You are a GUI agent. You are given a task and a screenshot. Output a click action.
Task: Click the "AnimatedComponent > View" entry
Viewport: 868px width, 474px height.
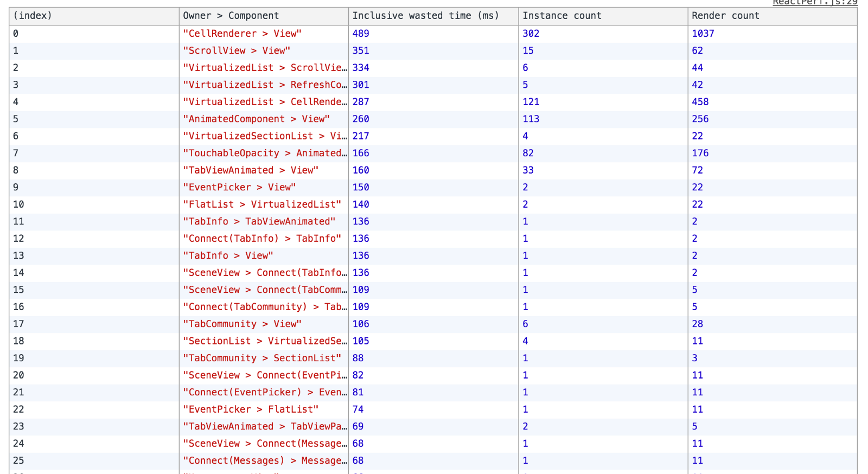click(256, 119)
